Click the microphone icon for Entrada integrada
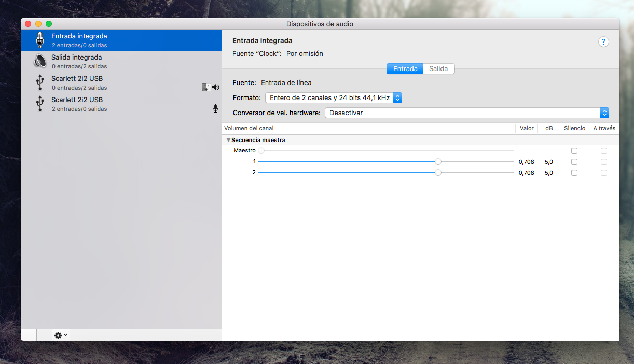The image size is (634, 364). (x=39, y=40)
